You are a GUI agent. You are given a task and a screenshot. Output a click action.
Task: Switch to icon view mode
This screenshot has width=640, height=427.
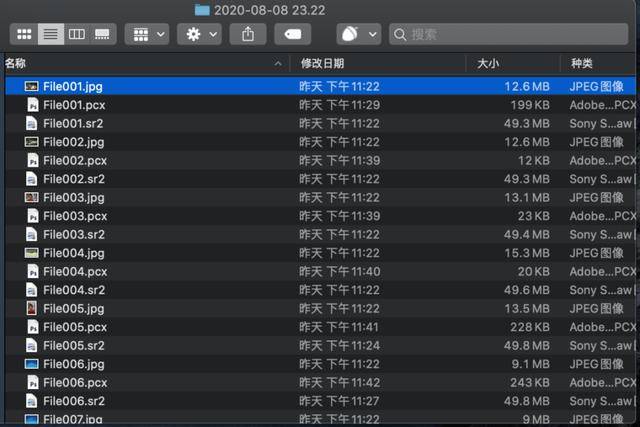click(23, 34)
